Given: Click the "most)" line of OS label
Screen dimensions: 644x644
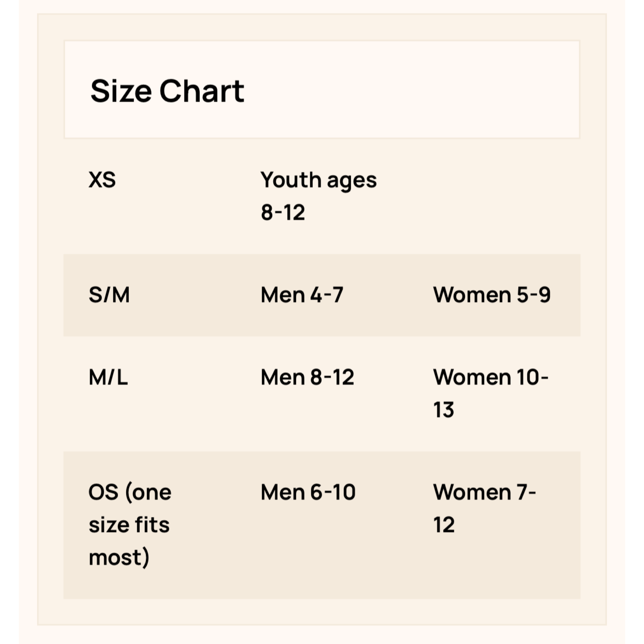Looking at the screenshot, I should point(119,557).
